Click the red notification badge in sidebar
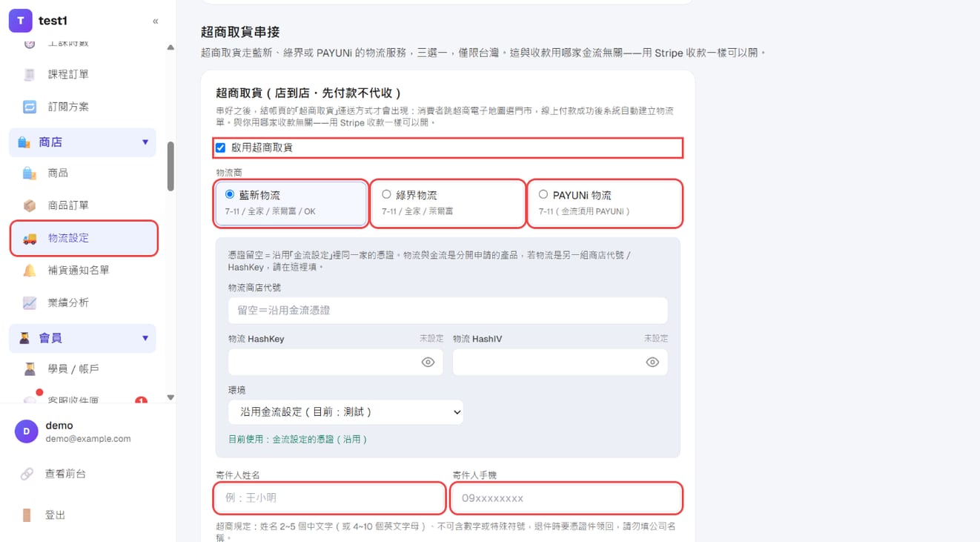Viewport: 980px width, 542px height. (x=141, y=401)
